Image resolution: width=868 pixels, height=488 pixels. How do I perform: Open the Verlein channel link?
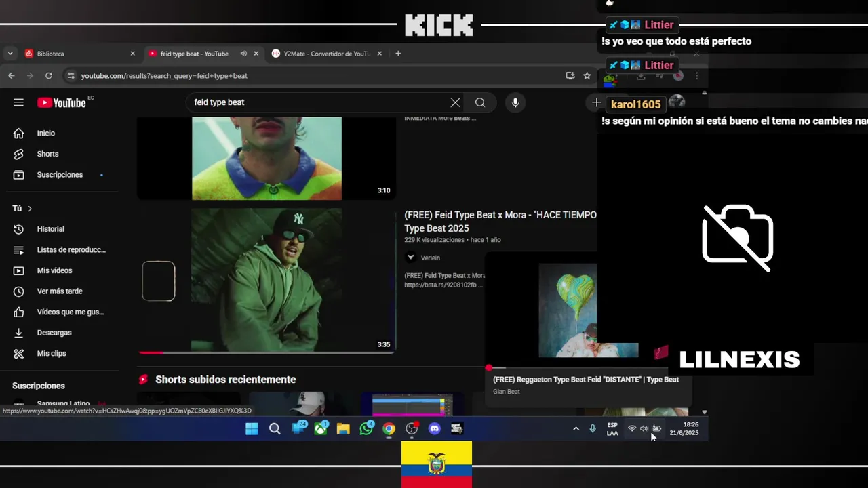coord(430,258)
